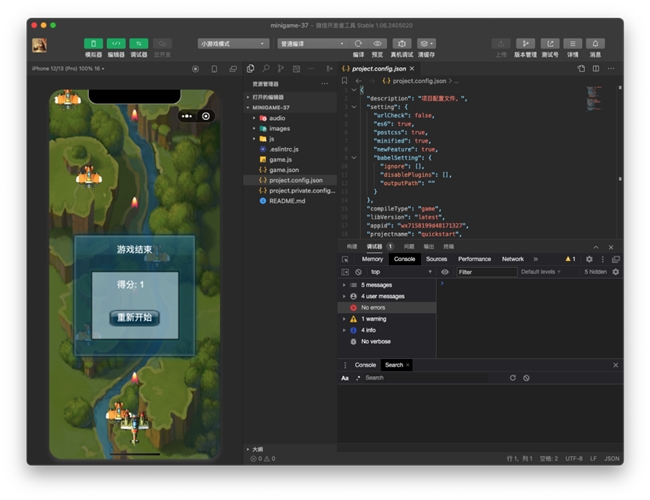Viewport: 650px width, 500px height.
Task: Click the upload icon in toolbar
Action: coord(501,44)
